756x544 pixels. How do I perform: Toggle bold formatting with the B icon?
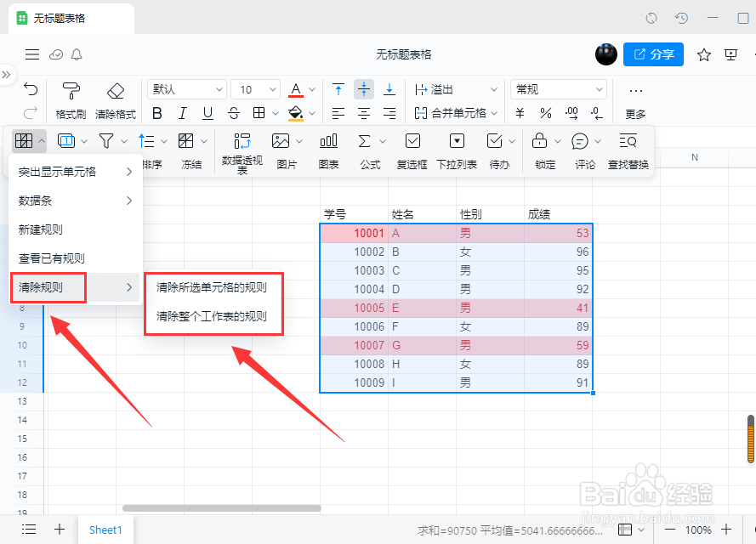[x=156, y=112]
